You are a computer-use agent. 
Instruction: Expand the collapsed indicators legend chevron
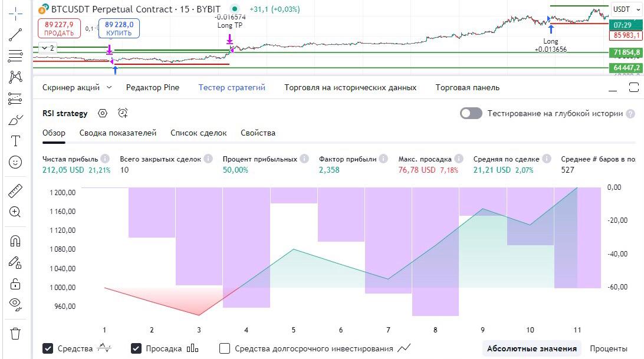tap(48, 48)
